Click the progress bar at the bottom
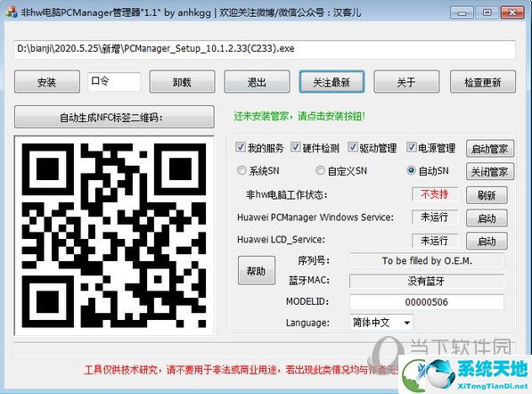Image resolution: width=532 pixels, height=394 pixels. [265, 350]
